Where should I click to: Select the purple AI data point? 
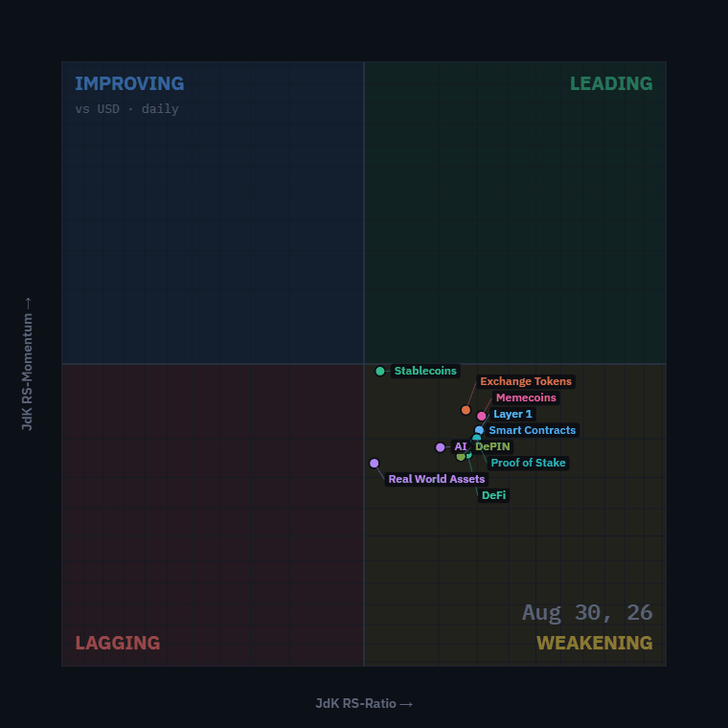(440, 447)
